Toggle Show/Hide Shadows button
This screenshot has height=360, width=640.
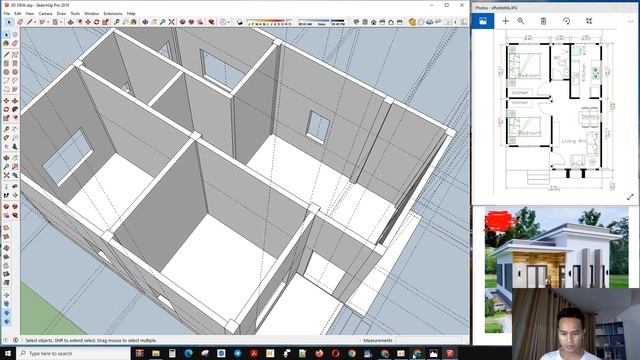click(x=240, y=22)
